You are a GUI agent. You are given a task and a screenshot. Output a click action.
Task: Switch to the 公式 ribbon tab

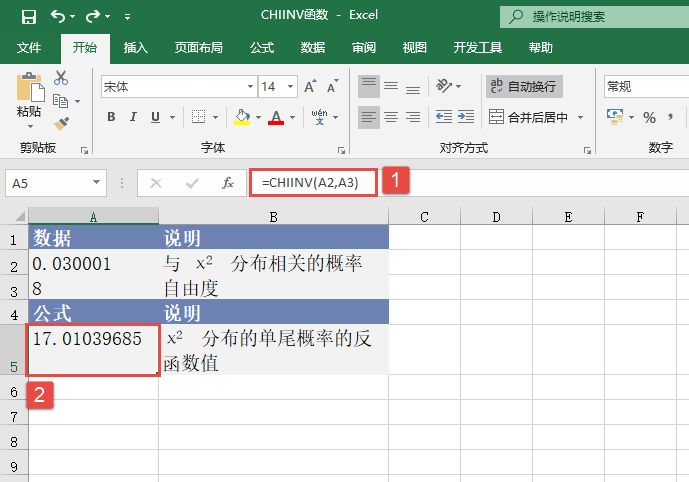(x=262, y=47)
